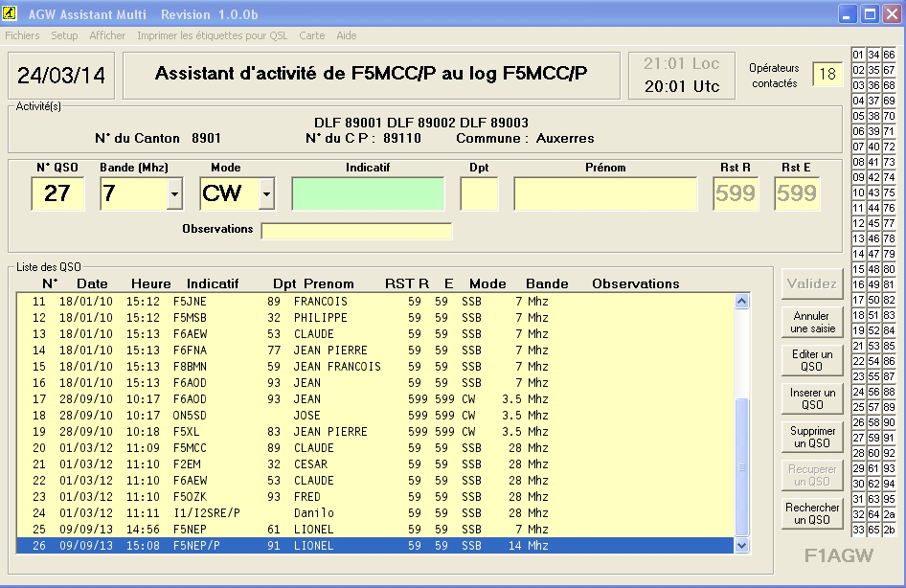Minimize the AGW Assistant window
Viewport: 906px width, 588px height.
(847, 13)
